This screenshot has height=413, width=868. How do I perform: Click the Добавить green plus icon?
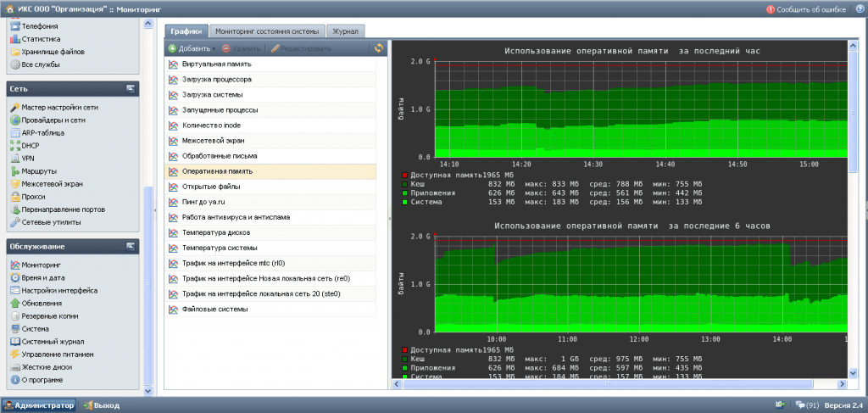point(172,48)
